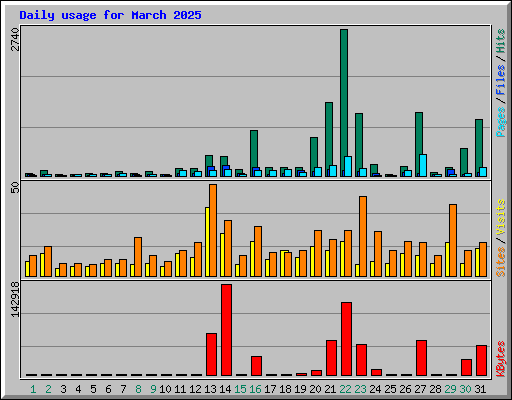Click day label '9' on the x-axis
The height and width of the screenshot is (400, 512).
point(153,389)
